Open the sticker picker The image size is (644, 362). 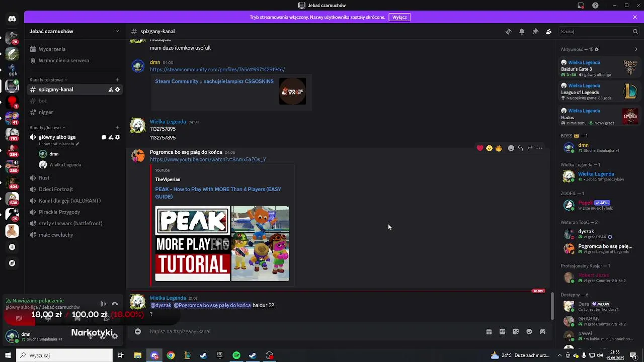tap(516, 332)
